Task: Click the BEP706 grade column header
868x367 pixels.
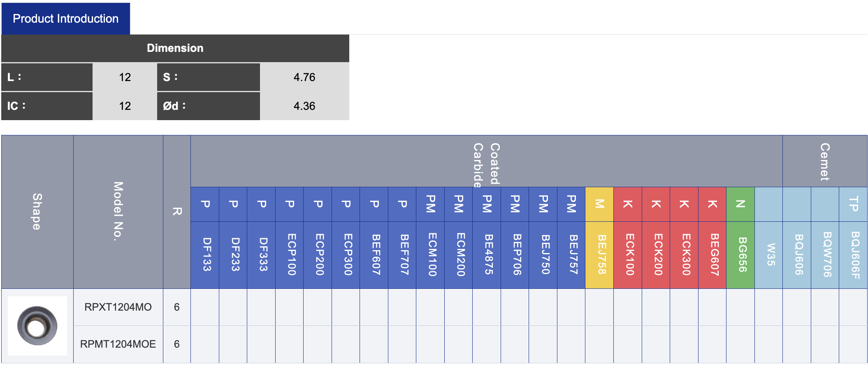Action: click(515, 255)
